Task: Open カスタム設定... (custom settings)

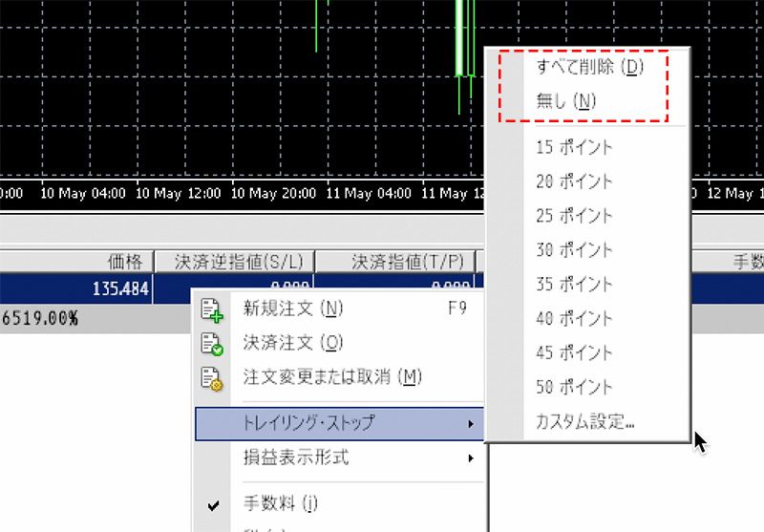Action: (585, 422)
